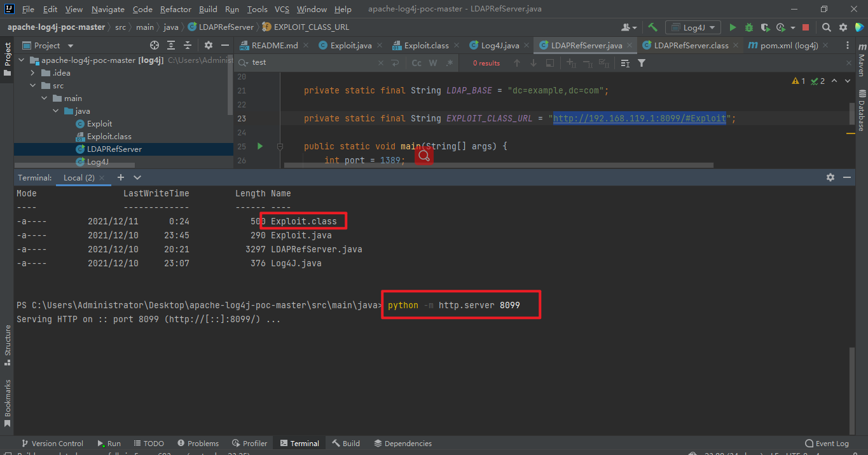Expand the .idea folder
The height and width of the screenshot is (455, 868).
pos(33,73)
